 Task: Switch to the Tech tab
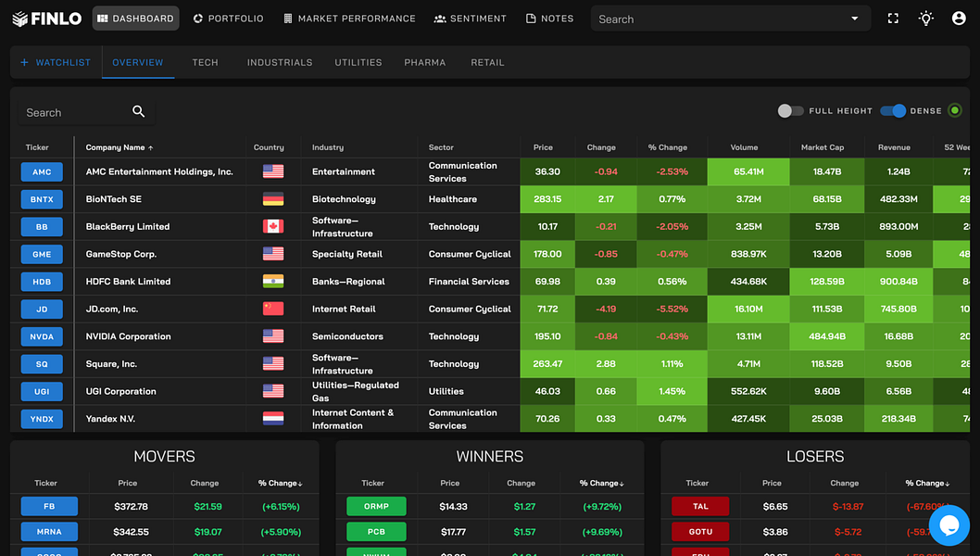[x=205, y=62]
